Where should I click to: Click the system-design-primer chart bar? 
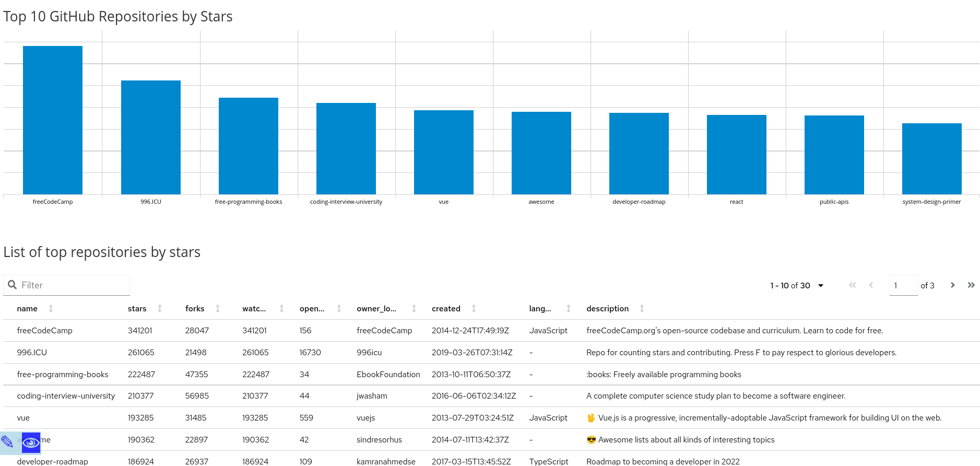[932, 159]
